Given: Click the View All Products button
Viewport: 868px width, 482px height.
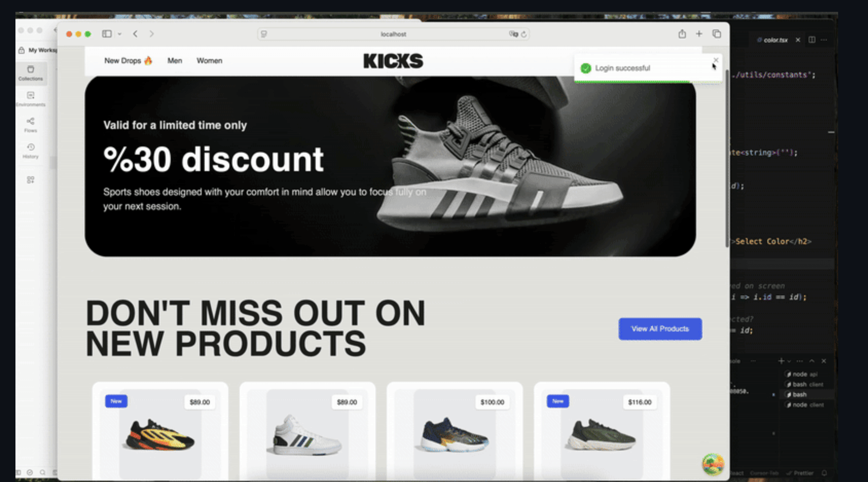Looking at the screenshot, I should pyautogui.click(x=660, y=329).
